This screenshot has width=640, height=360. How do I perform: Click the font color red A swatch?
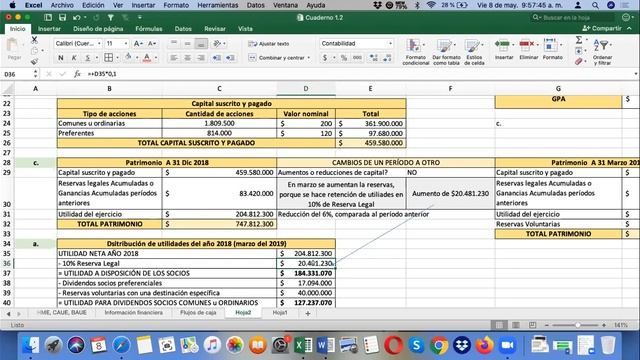(147, 58)
